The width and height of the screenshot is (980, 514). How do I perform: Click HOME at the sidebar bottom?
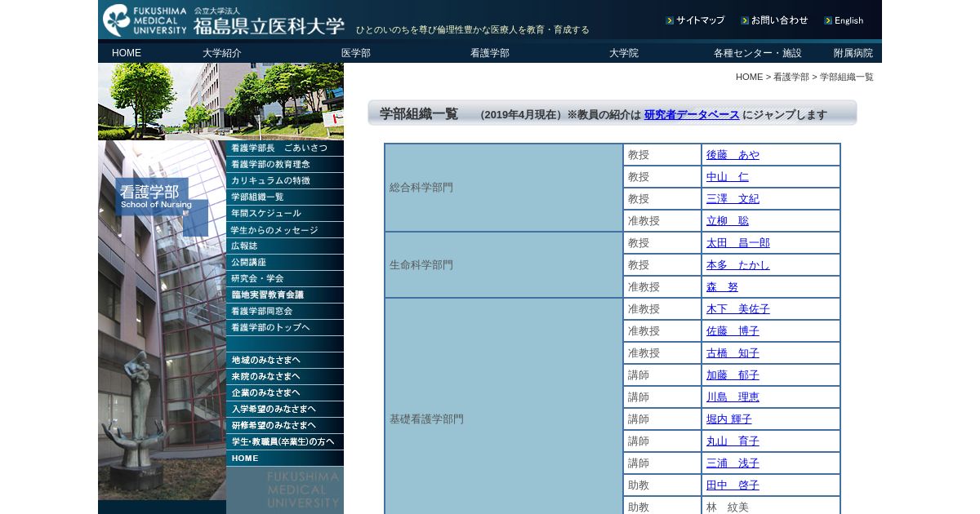click(x=285, y=459)
